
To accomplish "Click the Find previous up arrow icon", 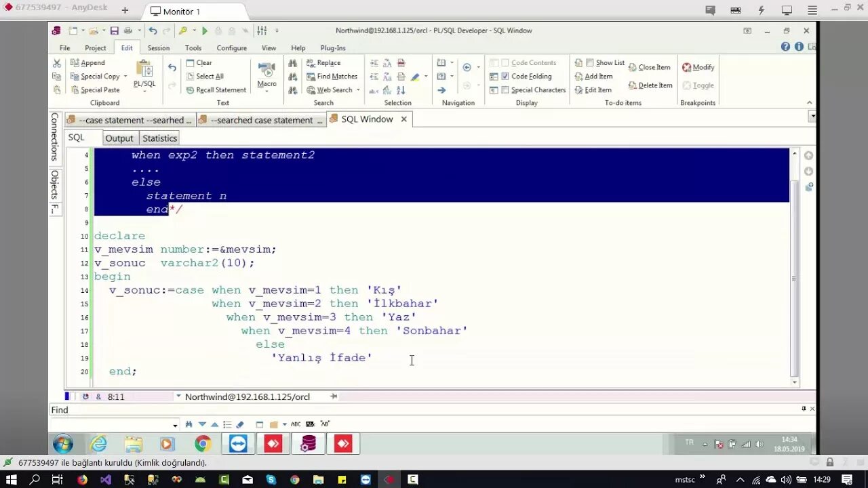I will pyautogui.click(x=215, y=424).
